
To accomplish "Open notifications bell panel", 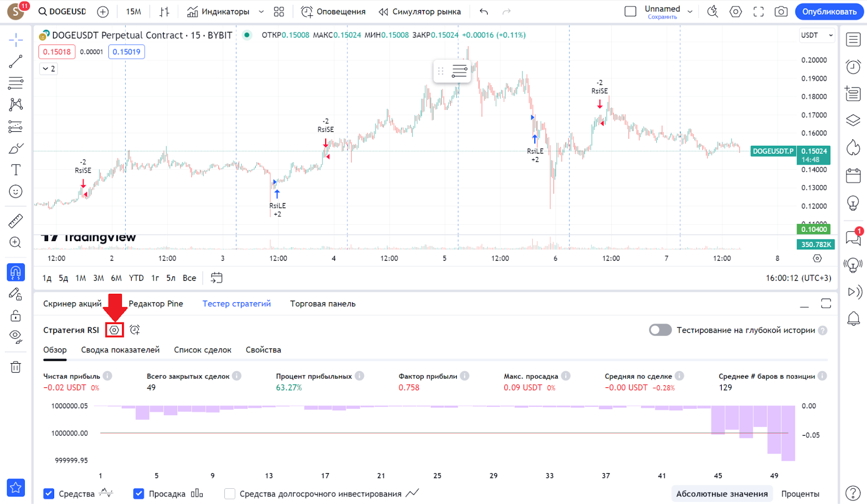I will click(x=853, y=318).
